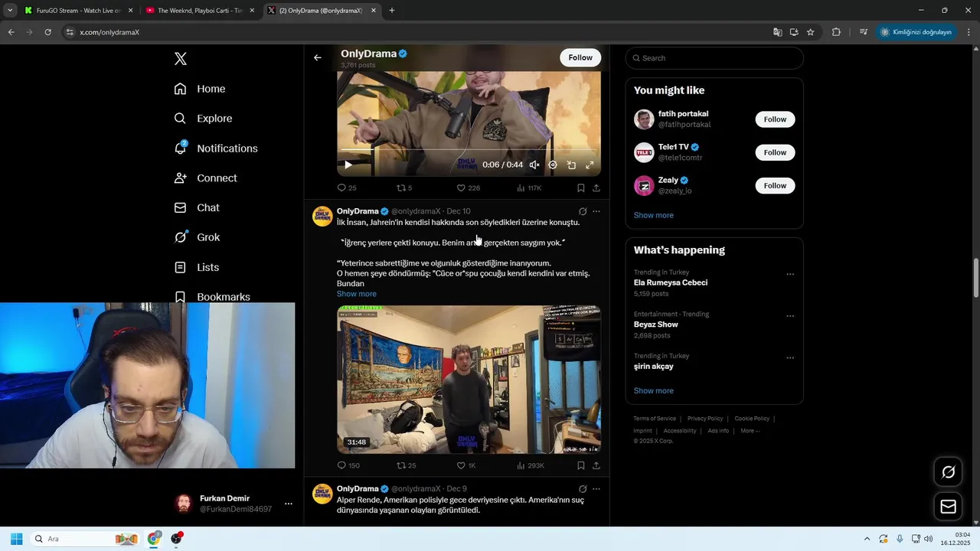Reply to the post with 25 comments
Image resolution: width=980 pixels, height=551 pixels.
point(347,187)
